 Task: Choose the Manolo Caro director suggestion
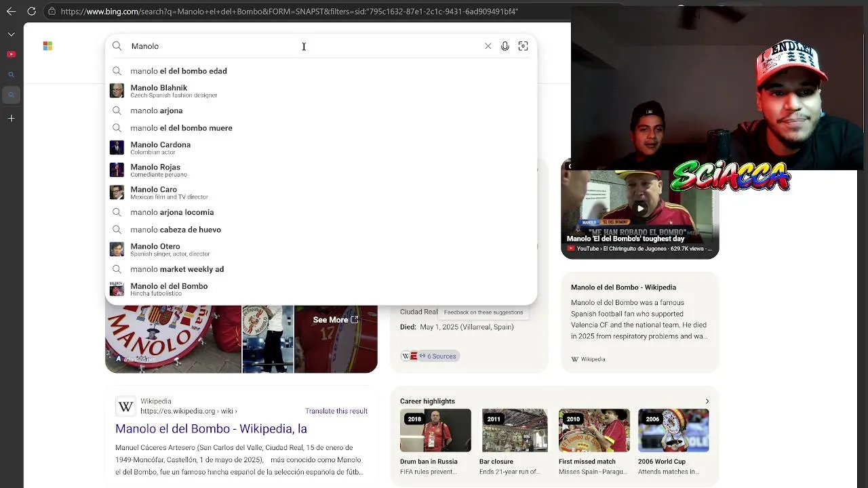(x=321, y=192)
